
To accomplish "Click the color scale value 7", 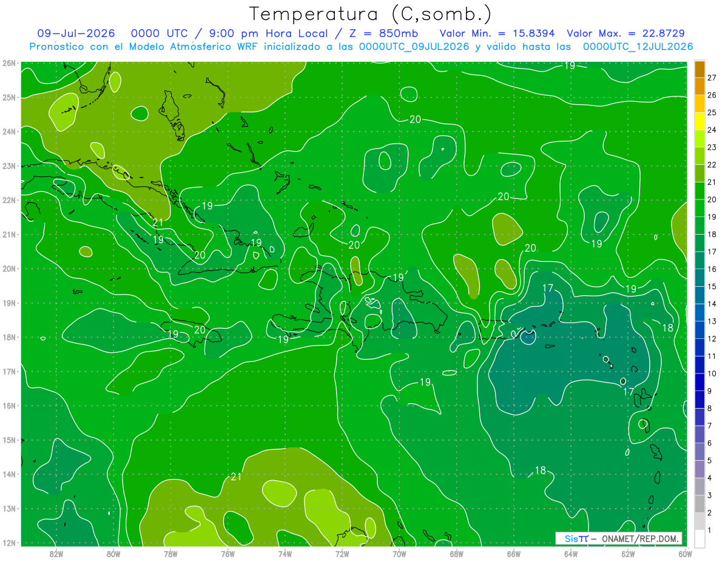I will [x=709, y=426].
